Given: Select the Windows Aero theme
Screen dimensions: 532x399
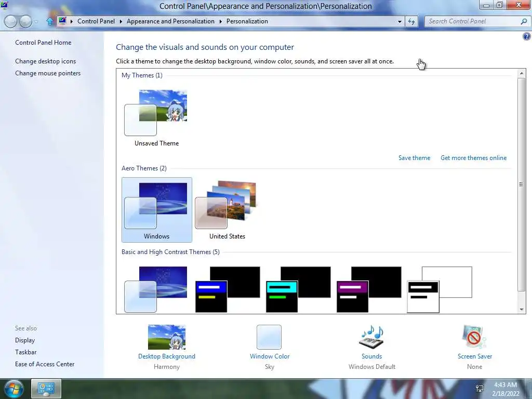Looking at the screenshot, I should pyautogui.click(x=156, y=210).
